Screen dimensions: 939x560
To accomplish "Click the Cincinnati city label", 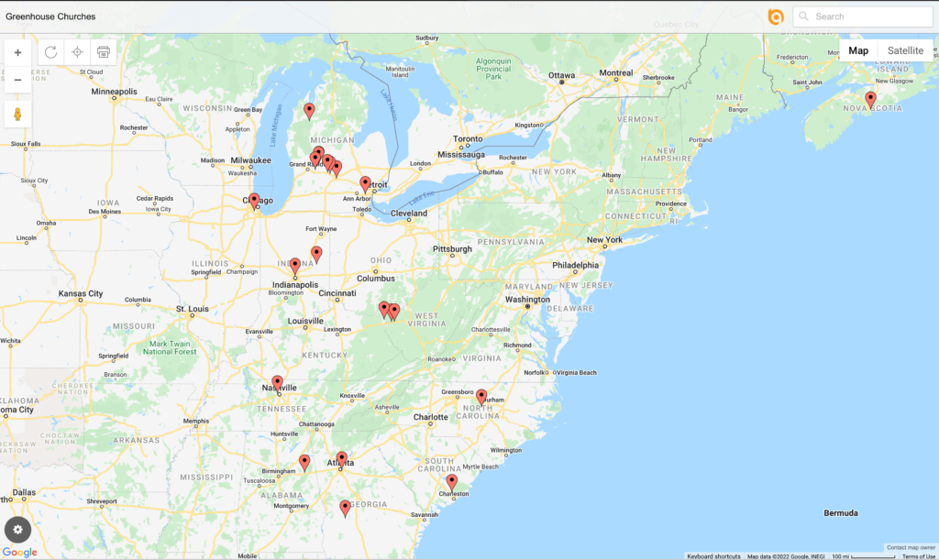I will pos(337,293).
